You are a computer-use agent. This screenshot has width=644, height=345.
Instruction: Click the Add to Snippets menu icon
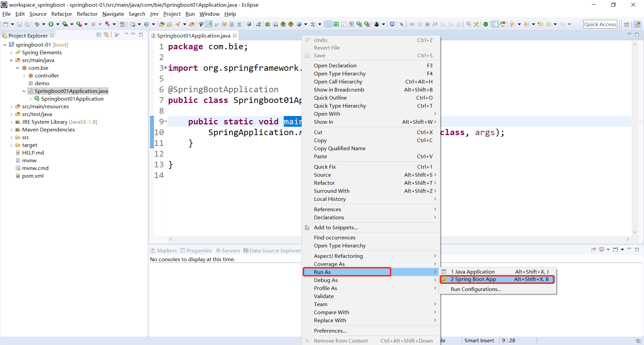[307, 227]
